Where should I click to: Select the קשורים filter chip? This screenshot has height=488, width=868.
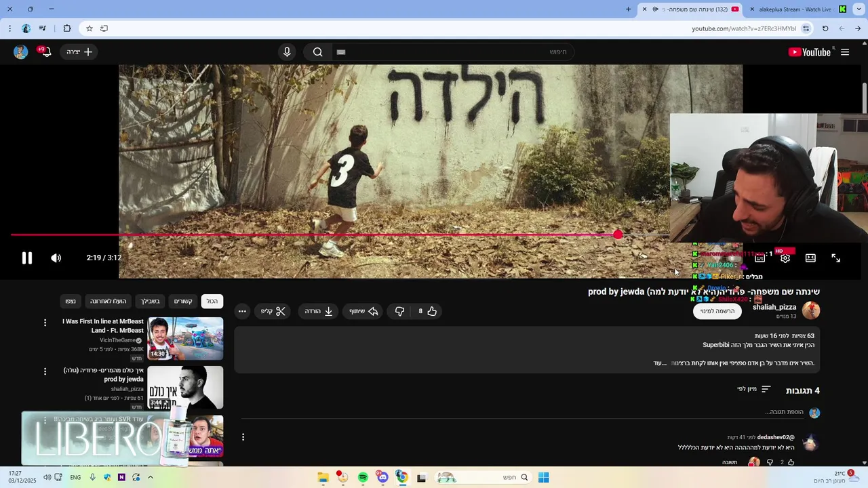[183, 301]
